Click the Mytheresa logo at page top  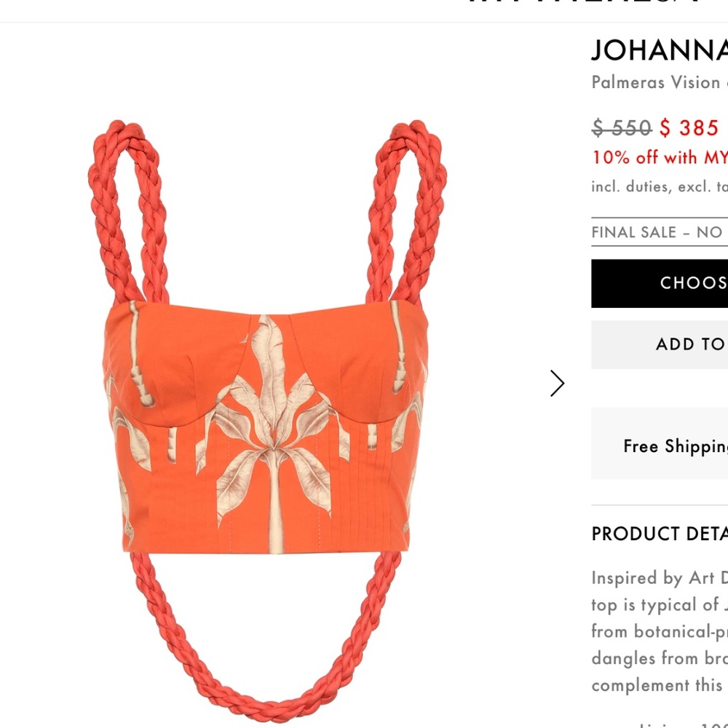click(584, 3)
